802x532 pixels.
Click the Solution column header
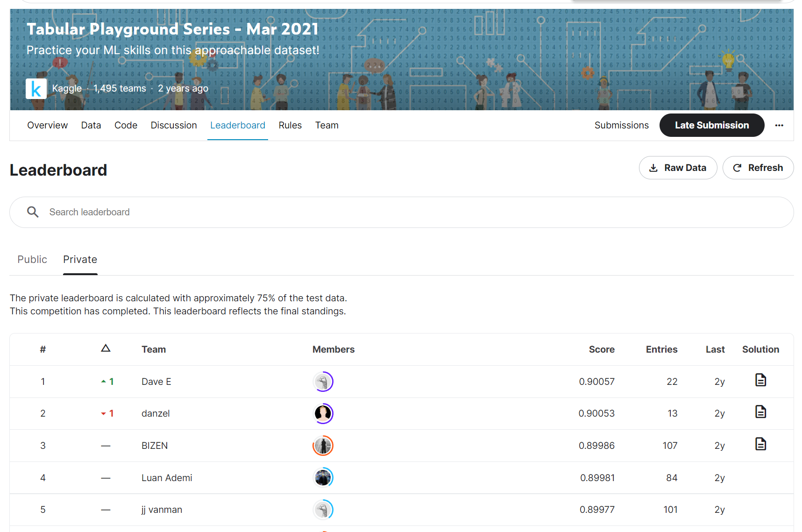click(x=760, y=349)
